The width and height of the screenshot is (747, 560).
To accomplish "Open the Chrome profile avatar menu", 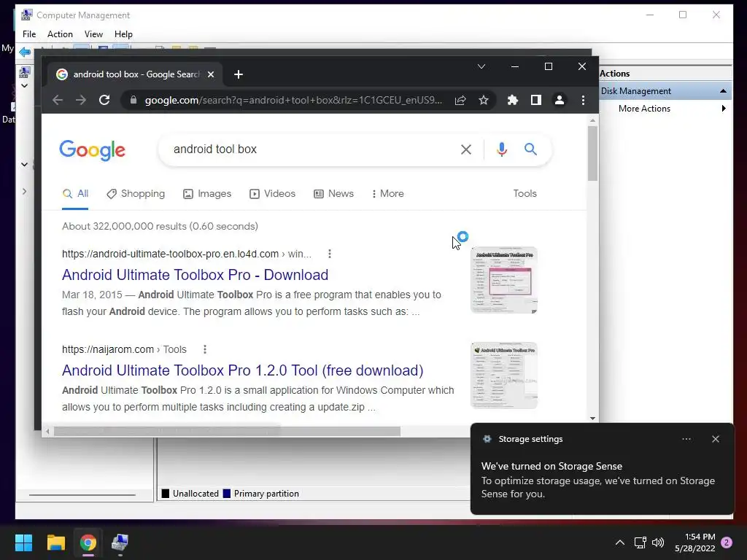I will [560, 100].
